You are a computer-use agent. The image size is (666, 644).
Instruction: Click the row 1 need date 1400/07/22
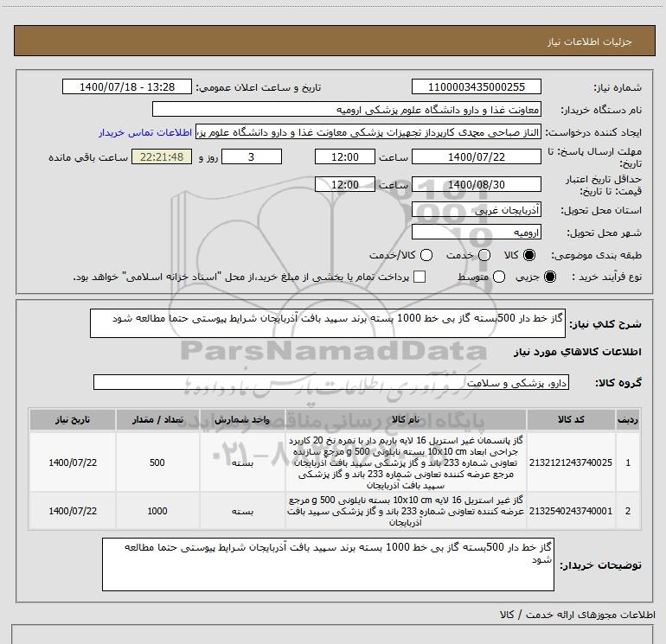[73, 462]
